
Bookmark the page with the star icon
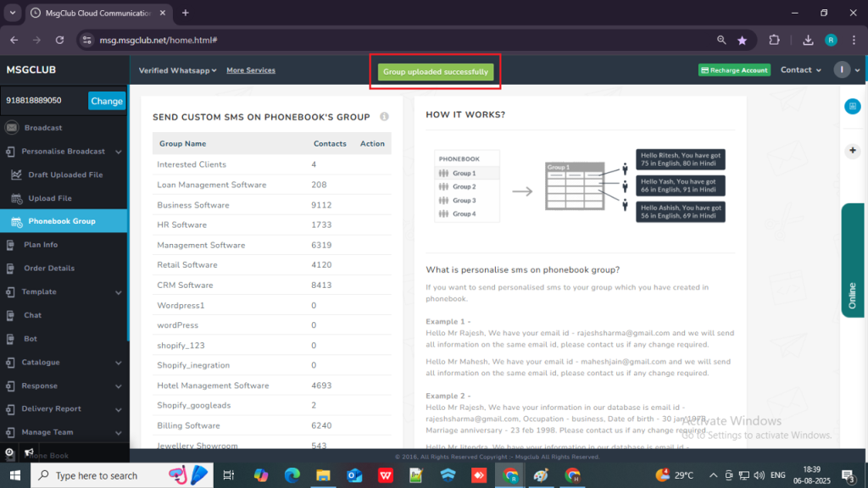click(x=743, y=40)
